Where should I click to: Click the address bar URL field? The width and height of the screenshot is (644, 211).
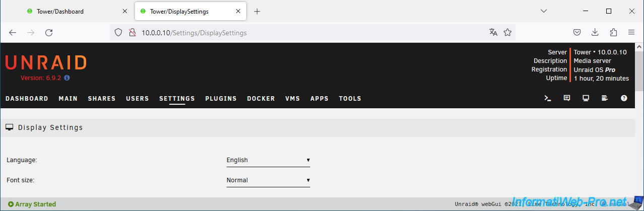(x=302, y=33)
